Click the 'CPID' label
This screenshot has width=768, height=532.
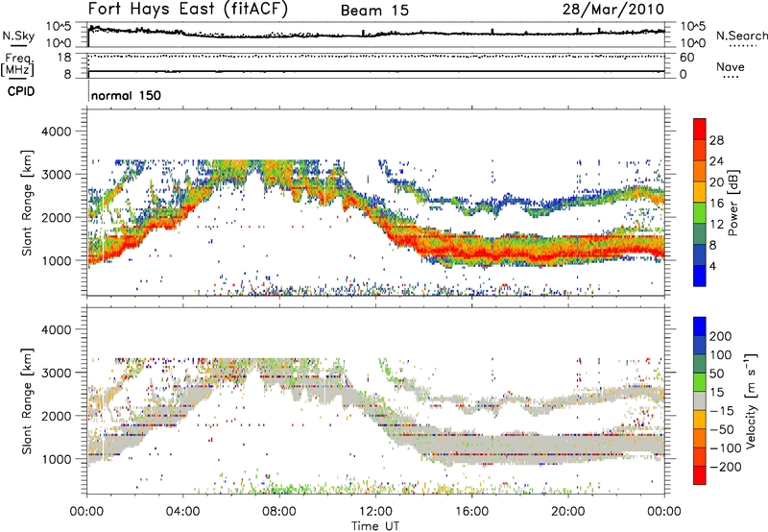(x=21, y=91)
